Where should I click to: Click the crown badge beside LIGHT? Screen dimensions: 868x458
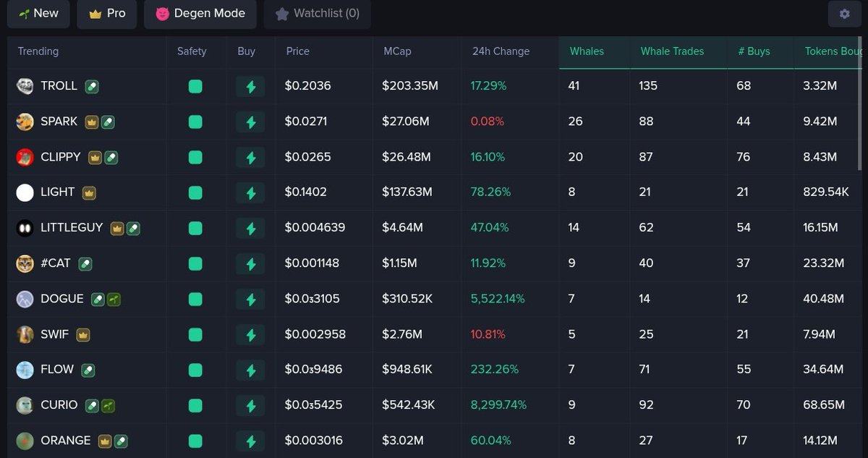coord(88,192)
